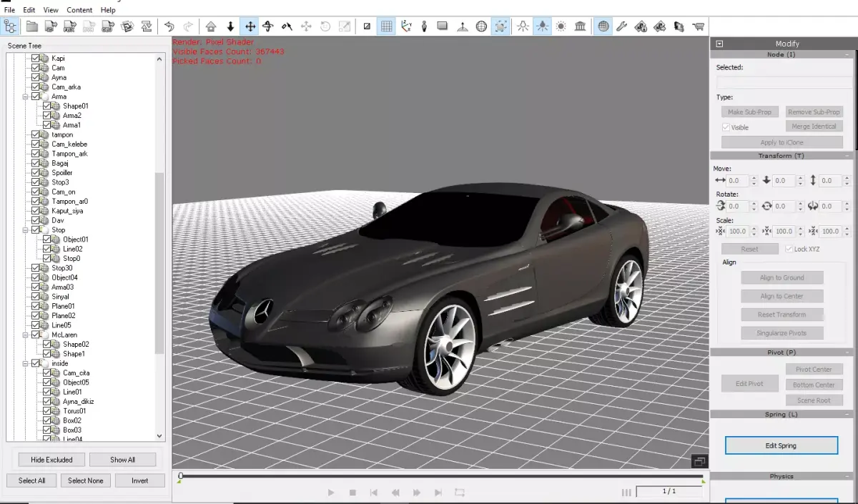Viewport: 858px width, 504px height.
Task: Select the Export OBJ icon
Action: (108, 26)
